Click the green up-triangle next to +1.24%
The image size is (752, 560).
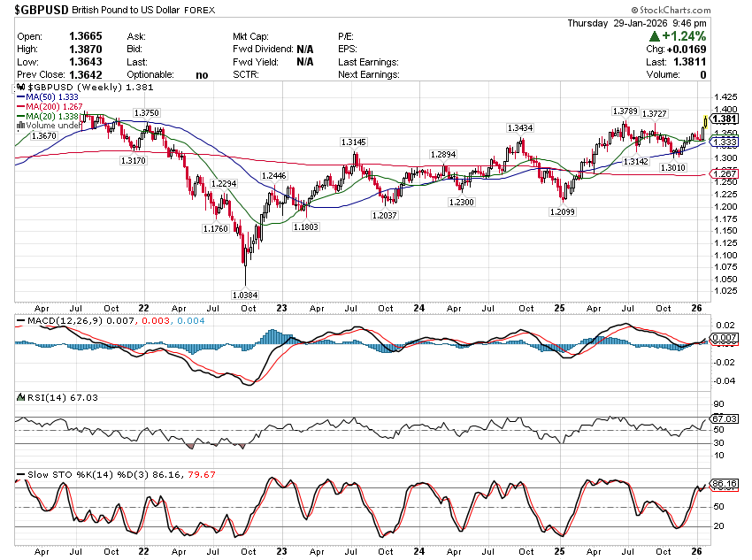click(654, 36)
